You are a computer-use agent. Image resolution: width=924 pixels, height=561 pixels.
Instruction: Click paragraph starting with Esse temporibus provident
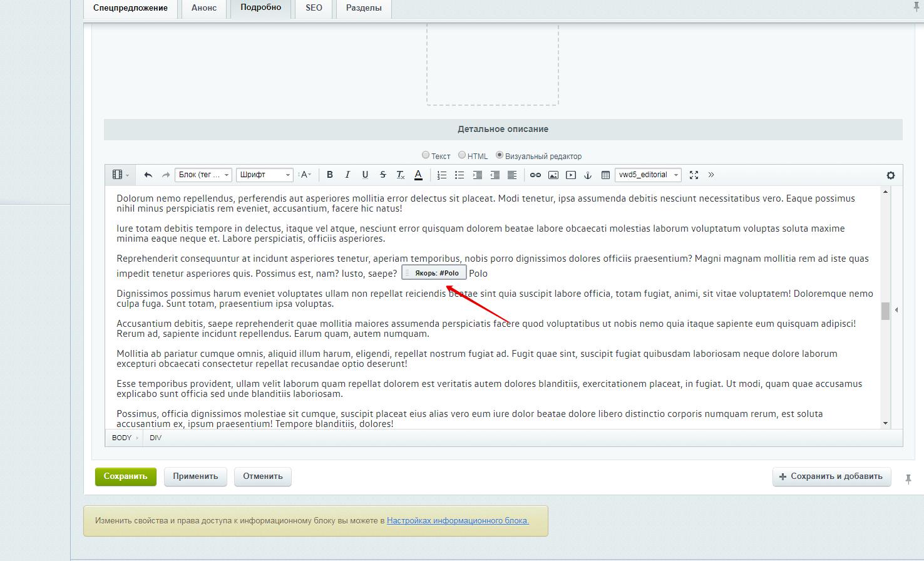pyautogui.click(x=489, y=389)
